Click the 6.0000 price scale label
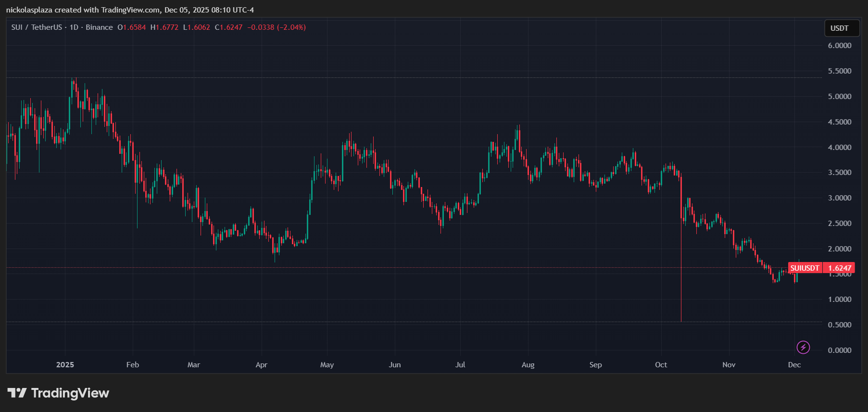The height and width of the screenshot is (412, 868). (839, 46)
